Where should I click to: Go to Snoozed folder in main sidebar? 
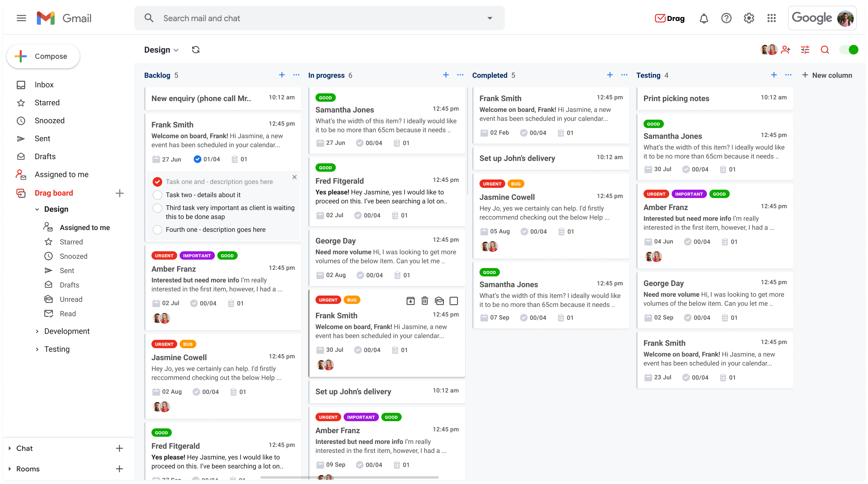point(49,121)
